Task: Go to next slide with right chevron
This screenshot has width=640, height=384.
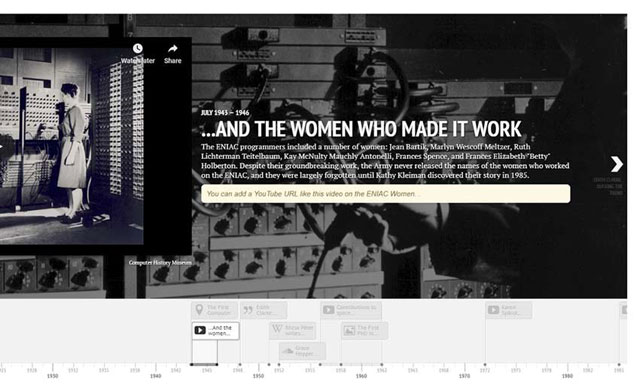Action: tap(617, 164)
